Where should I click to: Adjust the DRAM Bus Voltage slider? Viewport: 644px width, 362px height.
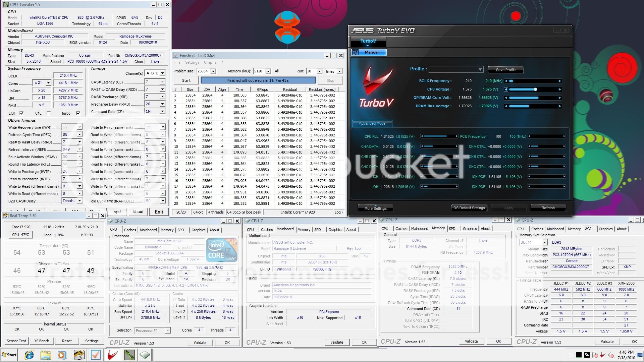click(533, 106)
